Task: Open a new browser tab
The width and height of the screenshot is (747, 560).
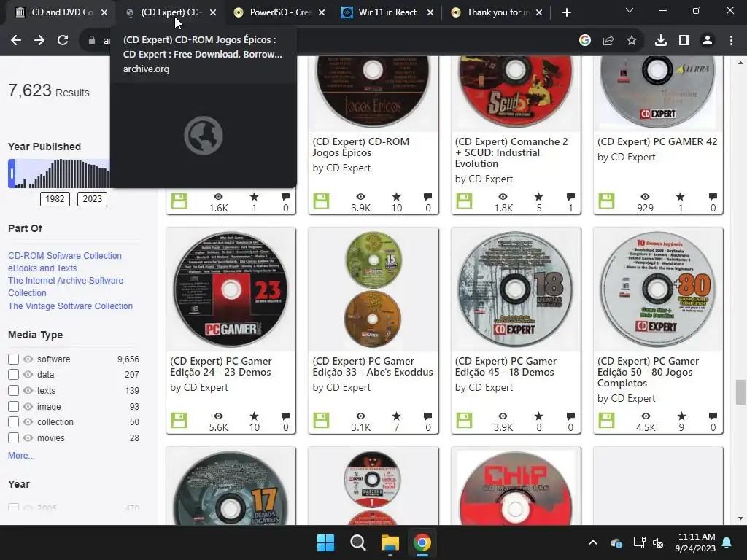Action: 566,12
